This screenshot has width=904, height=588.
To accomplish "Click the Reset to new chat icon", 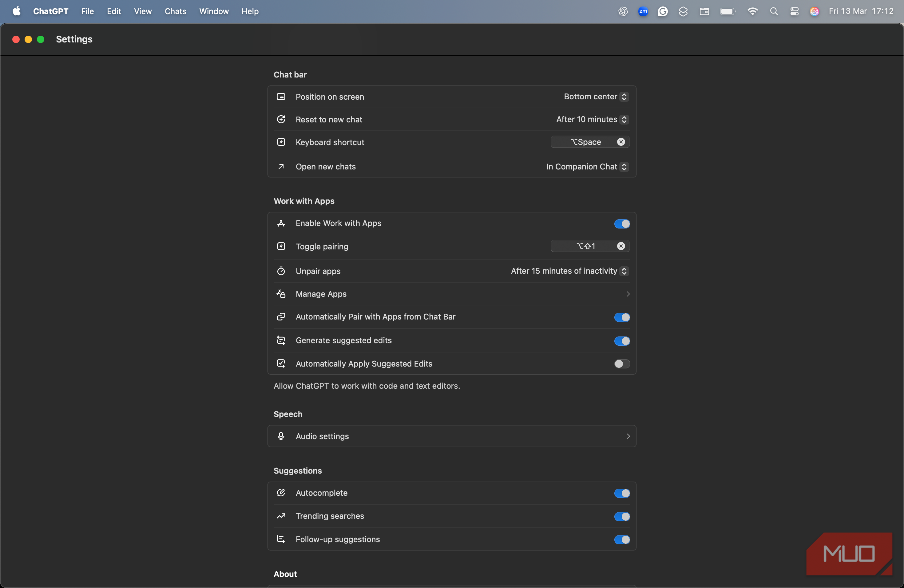I will tap(281, 119).
